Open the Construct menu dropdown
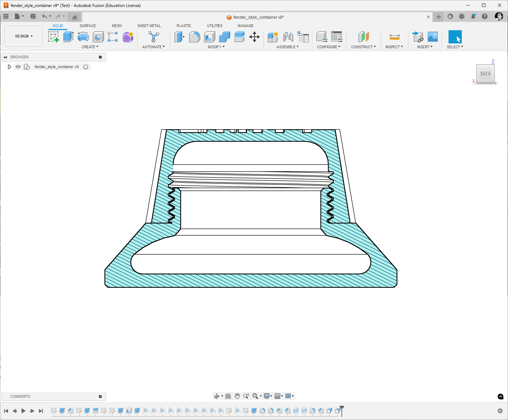 [363, 47]
